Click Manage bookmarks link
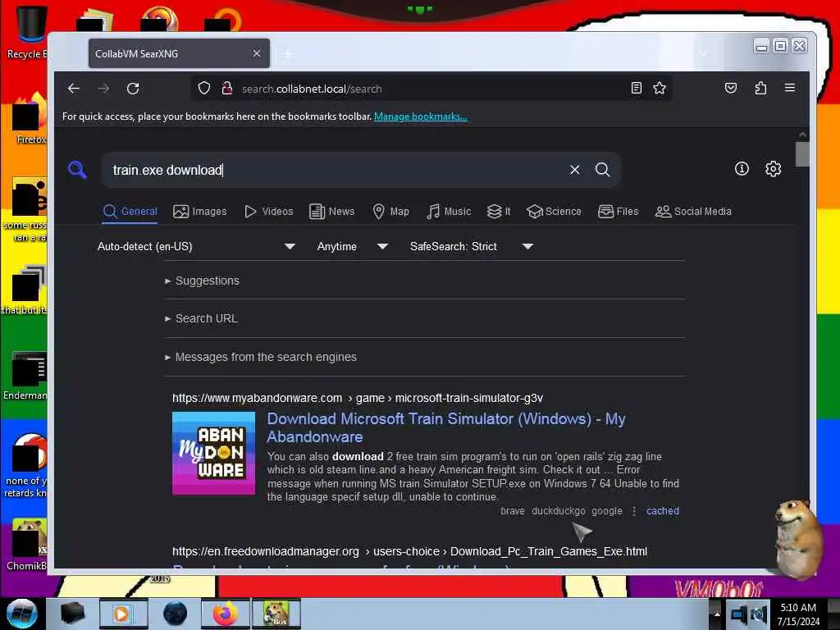840x630 pixels. pyautogui.click(x=421, y=116)
